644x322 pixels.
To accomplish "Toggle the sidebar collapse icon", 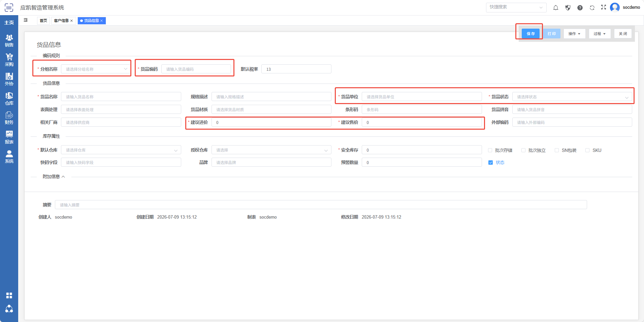I will coord(26,20).
